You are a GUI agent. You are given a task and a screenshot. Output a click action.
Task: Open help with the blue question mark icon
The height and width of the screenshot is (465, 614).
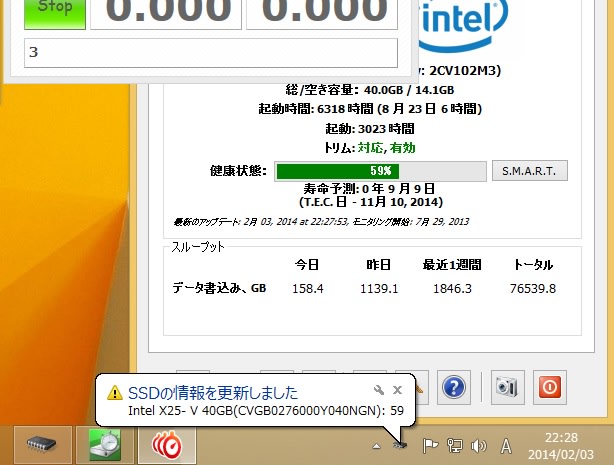454,387
